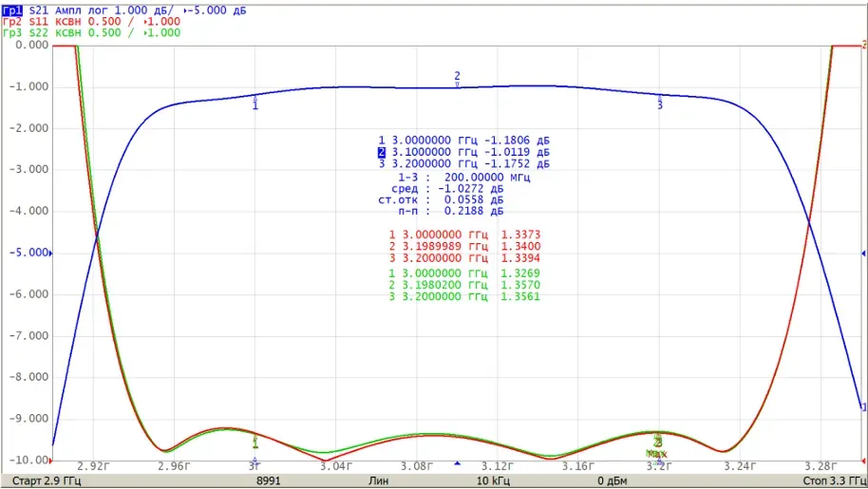
Task: Select the Гр3 S22 КСВН trace label
Action: 91,32
